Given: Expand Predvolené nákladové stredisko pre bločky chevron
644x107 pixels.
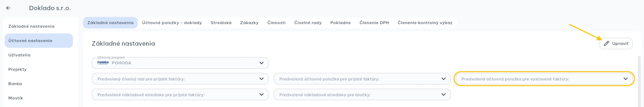Looking at the screenshot, I should coord(443,95).
